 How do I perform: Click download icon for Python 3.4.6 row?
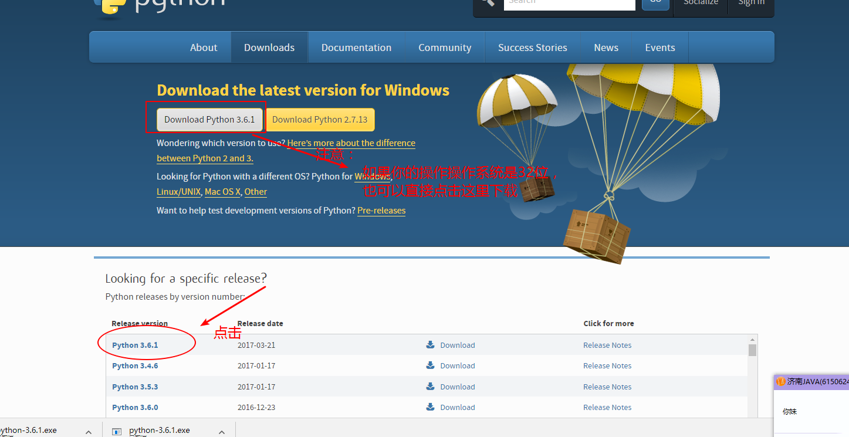click(x=431, y=366)
